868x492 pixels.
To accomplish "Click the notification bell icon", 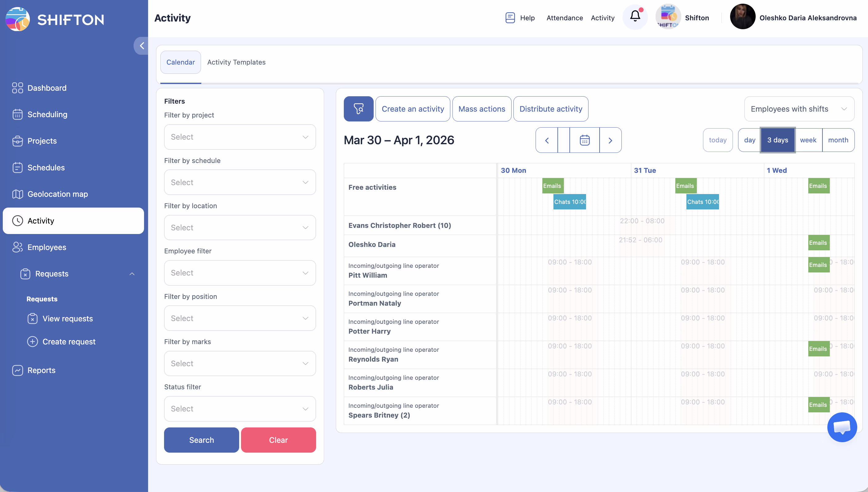I will (x=635, y=16).
